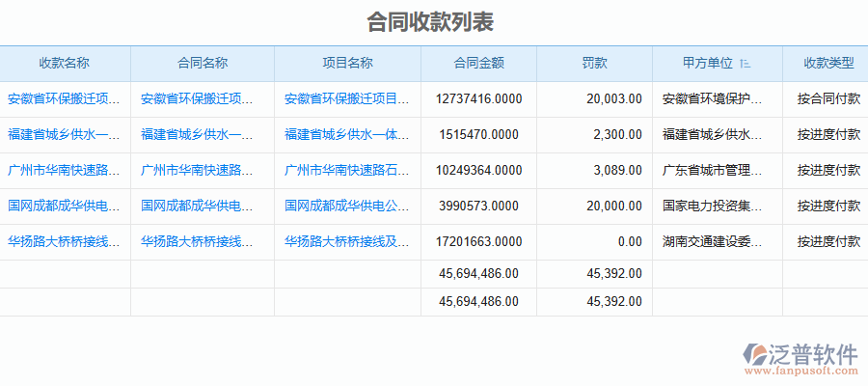
Task: Select the contract amount cell 12737416.0000
Action: pyautogui.click(x=479, y=98)
